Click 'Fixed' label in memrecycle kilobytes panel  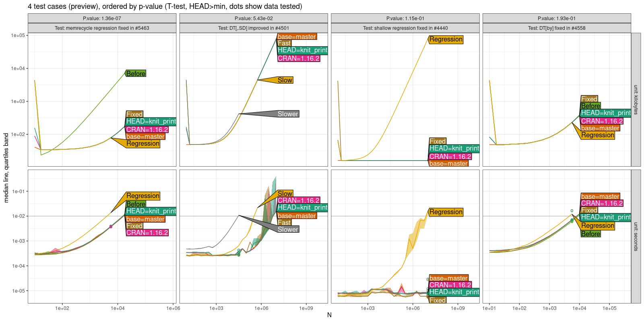click(x=134, y=114)
